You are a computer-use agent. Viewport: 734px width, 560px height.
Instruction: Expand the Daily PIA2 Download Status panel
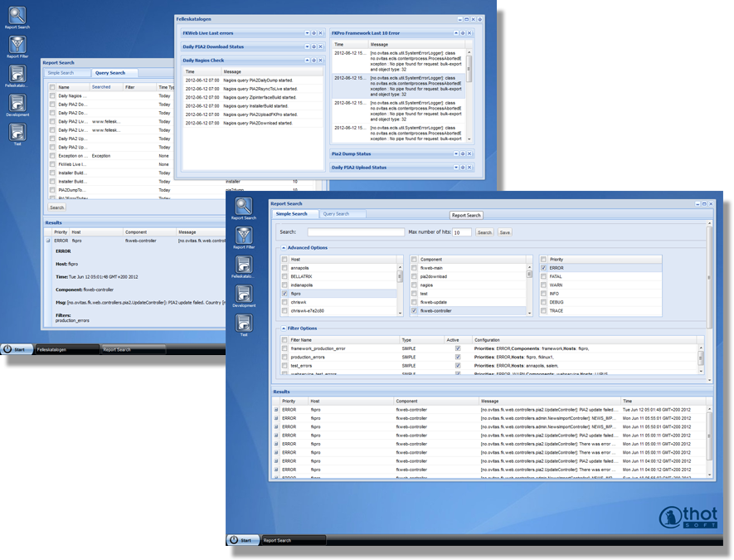pyautogui.click(x=313, y=47)
